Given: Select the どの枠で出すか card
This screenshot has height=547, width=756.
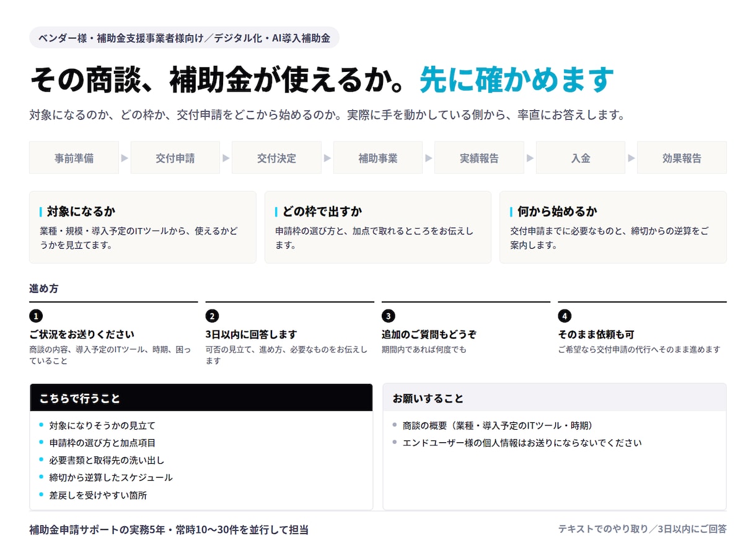Looking at the screenshot, I should point(378,227).
